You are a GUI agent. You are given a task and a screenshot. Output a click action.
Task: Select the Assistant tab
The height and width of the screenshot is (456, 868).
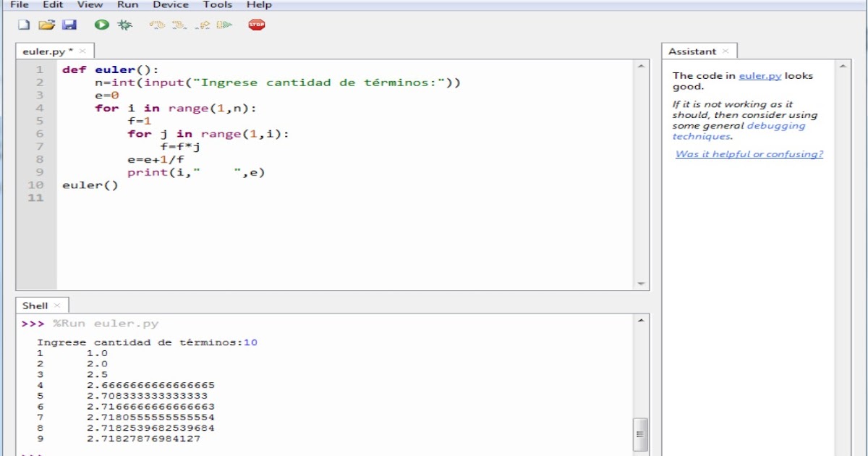click(x=691, y=51)
